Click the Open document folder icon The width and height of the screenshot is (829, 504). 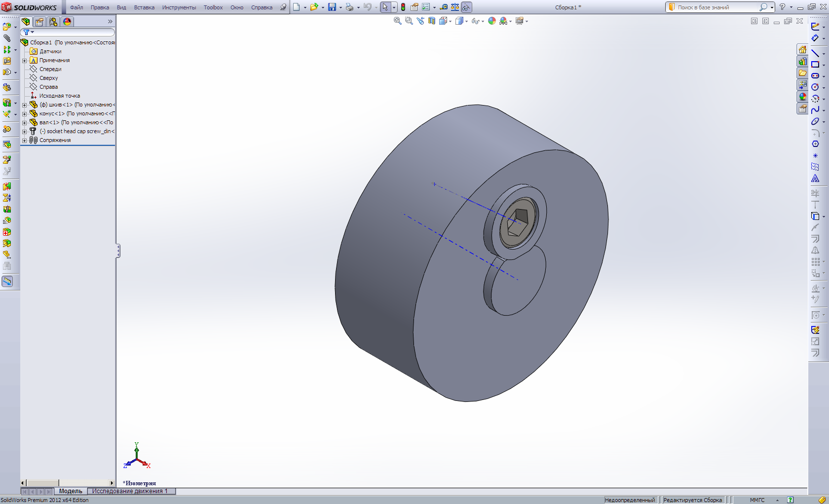(313, 7)
